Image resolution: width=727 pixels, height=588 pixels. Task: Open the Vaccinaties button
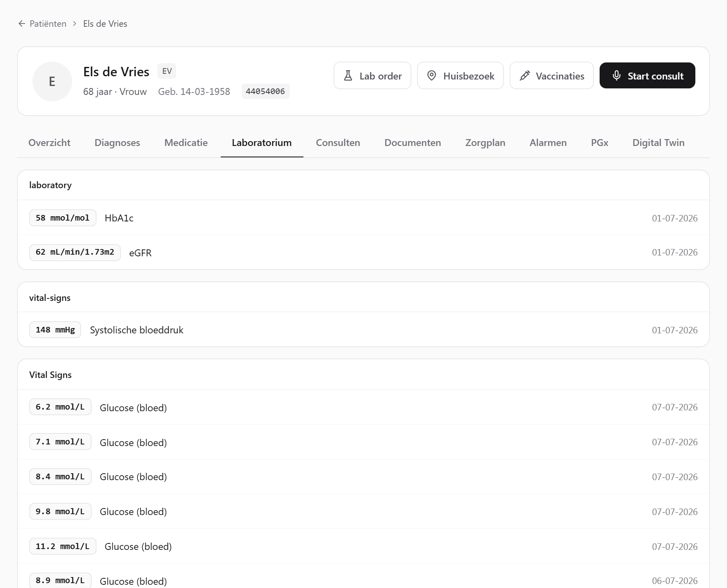pos(552,76)
